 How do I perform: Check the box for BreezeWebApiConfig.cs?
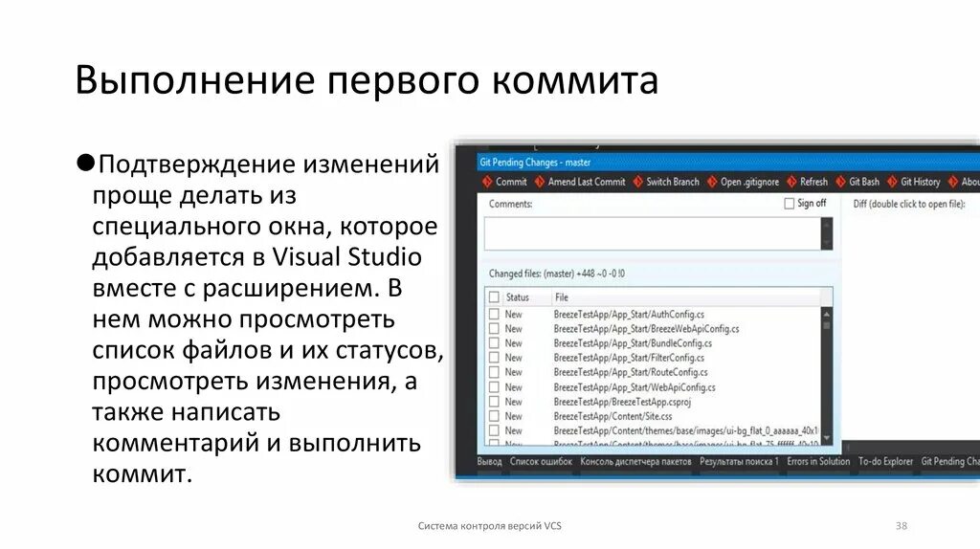[x=495, y=328]
